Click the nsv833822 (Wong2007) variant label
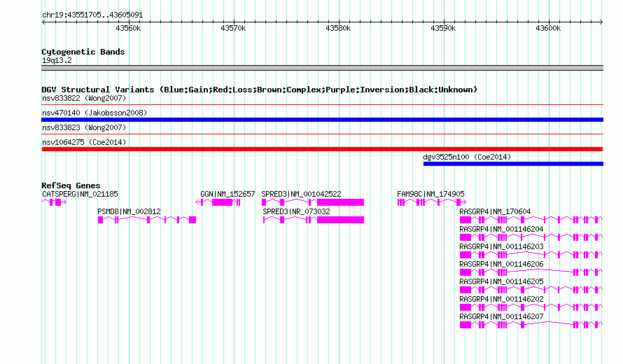Screen dimensions: 623x364 click(84, 98)
